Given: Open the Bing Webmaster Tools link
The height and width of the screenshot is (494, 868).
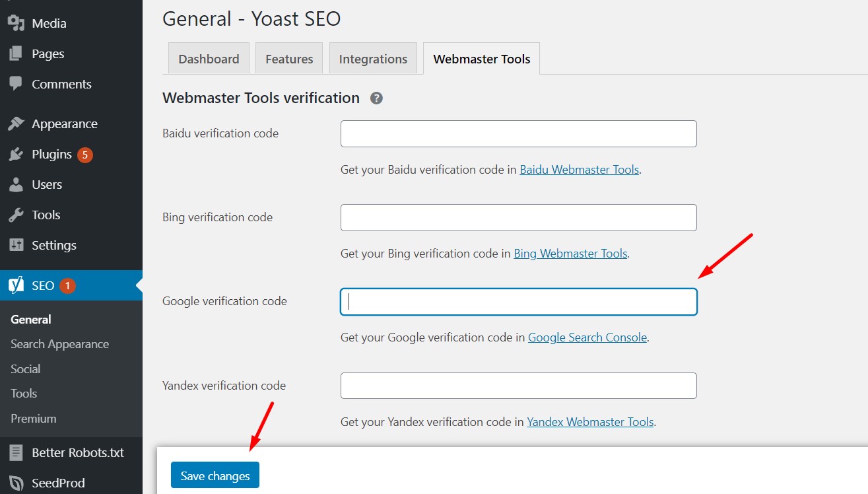Looking at the screenshot, I should click(x=571, y=254).
